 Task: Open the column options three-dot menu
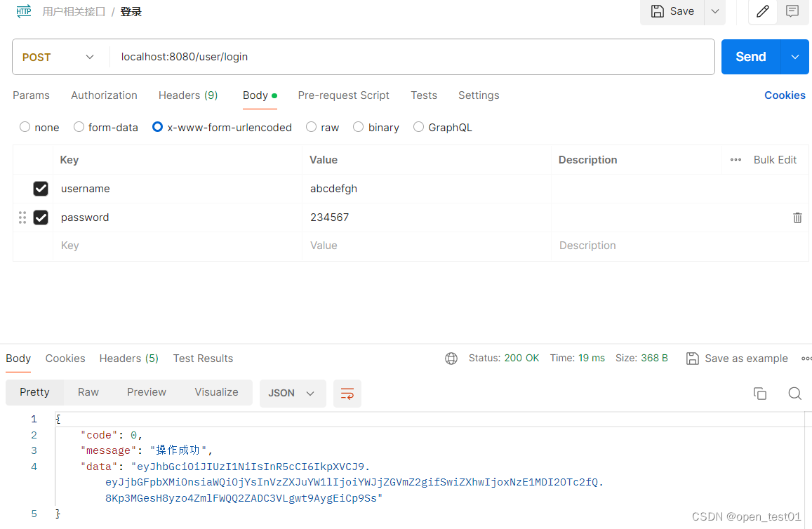(x=736, y=160)
